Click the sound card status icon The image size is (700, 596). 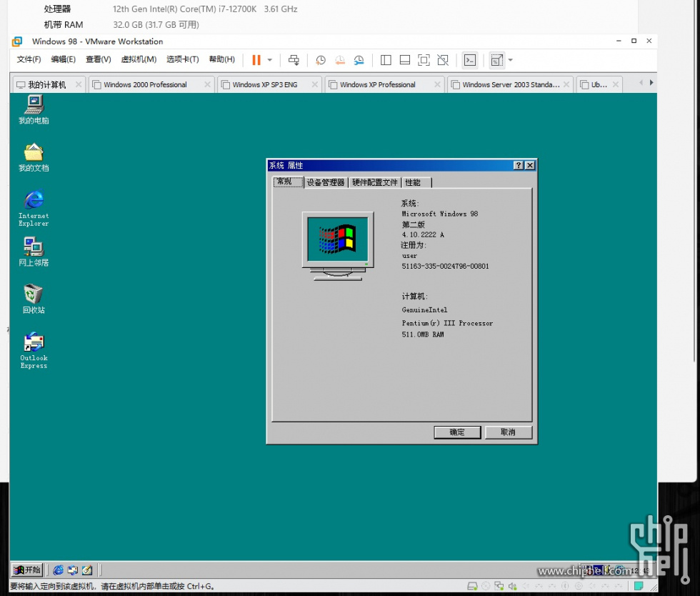pos(513,586)
